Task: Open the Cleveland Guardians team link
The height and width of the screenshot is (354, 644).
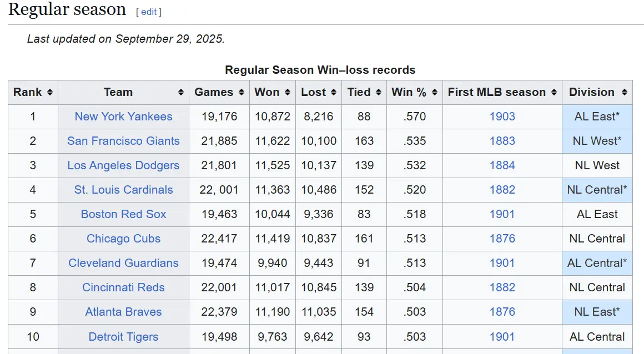Action: click(x=123, y=263)
